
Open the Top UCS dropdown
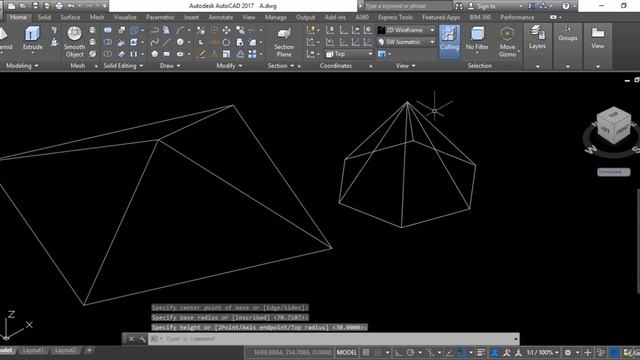(349, 54)
